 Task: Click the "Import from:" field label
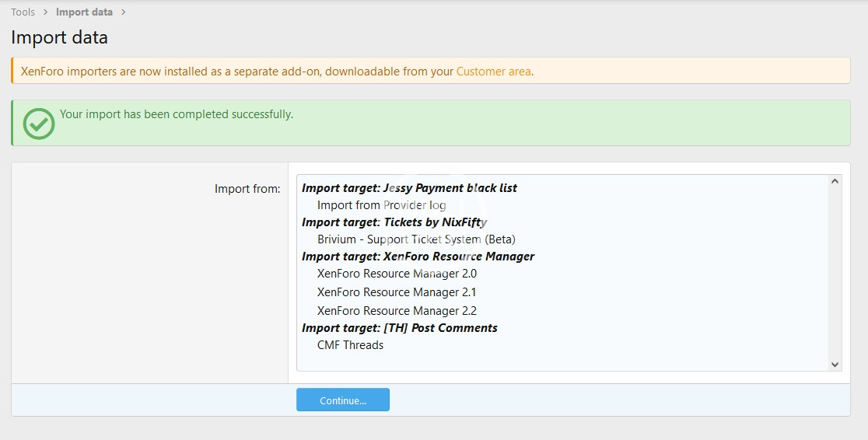pos(247,189)
